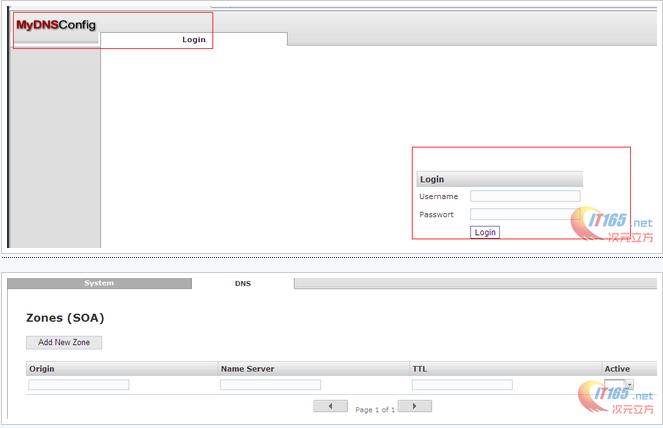Focus the Username input field
The height and width of the screenshot is (428, 663).
coord(524,196)
